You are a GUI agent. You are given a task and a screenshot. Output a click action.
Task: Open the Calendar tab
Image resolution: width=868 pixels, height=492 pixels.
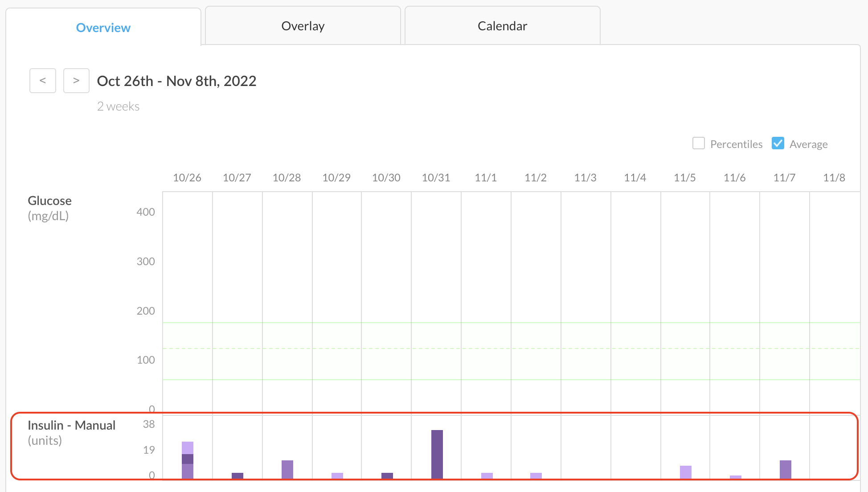click(502, 26)
